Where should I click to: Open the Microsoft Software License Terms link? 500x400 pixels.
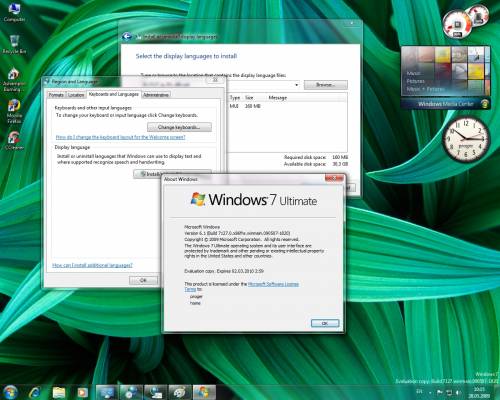(273, 284)
